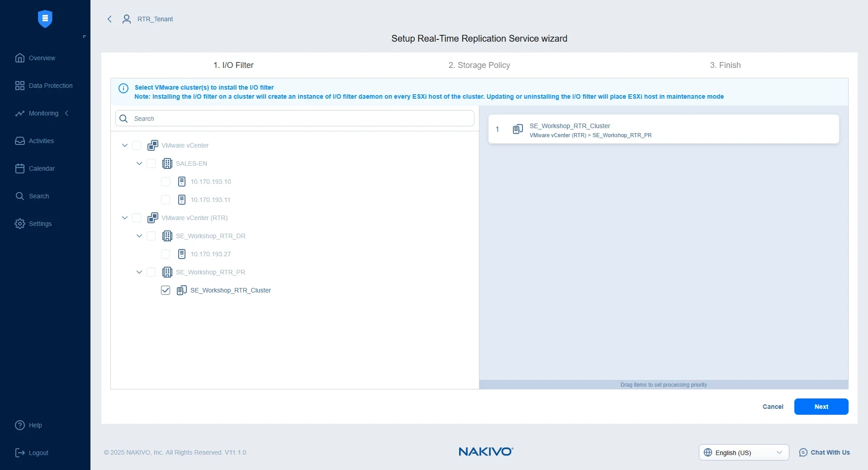This screenshot has height=470, width=868.
Task: Click in the Search input field
Action: coord(301,119)
